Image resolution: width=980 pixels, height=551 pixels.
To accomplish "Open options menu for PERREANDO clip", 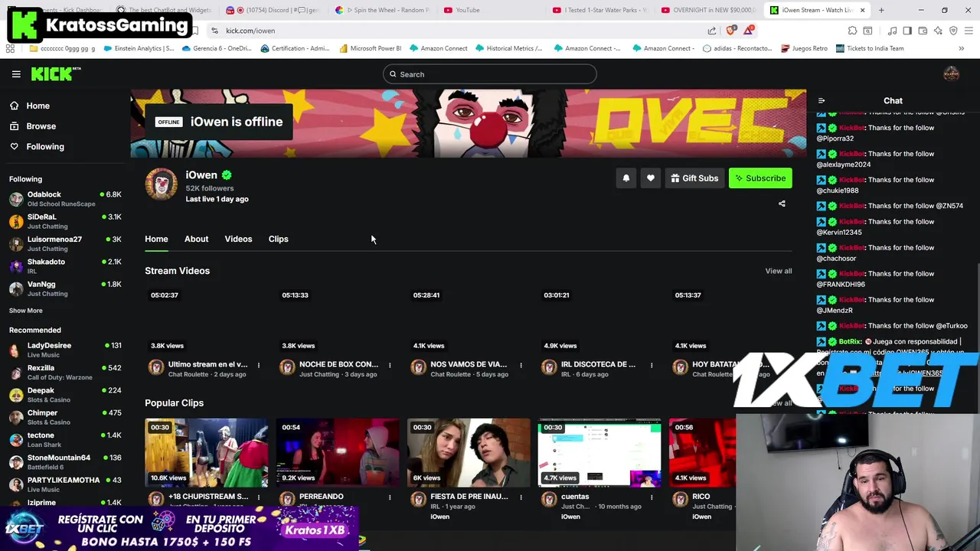I will click(x=390, y=497).
